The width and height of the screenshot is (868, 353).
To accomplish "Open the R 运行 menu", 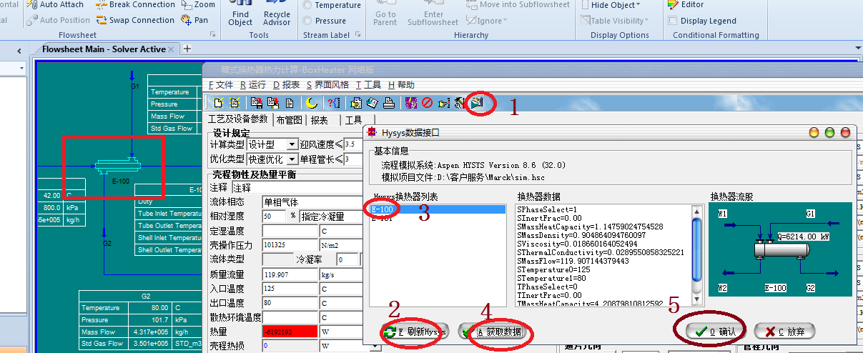I will coord(253,84).
